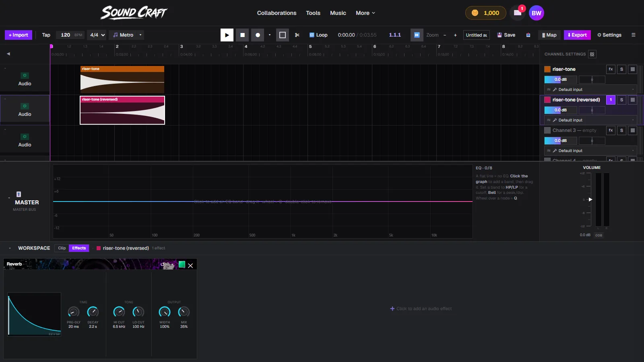Open Settings
The width and height of the screenshot is (644, 362).
click(x=609, y=35)
